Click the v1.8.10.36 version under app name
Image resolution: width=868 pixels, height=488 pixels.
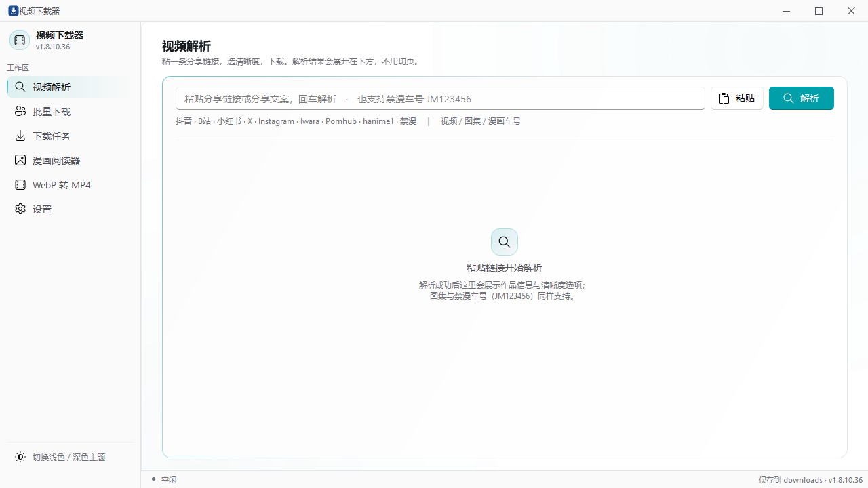(53, 47)
